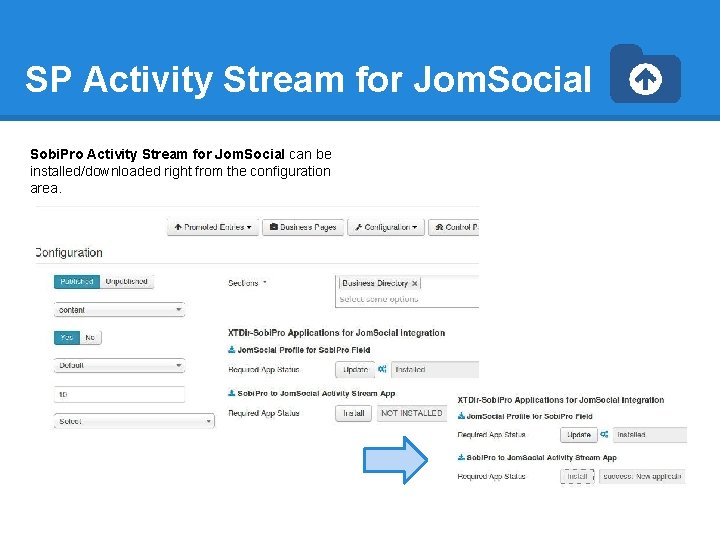Open the 'content' select dropdown

pyautogui.click(x=119, y=310)
